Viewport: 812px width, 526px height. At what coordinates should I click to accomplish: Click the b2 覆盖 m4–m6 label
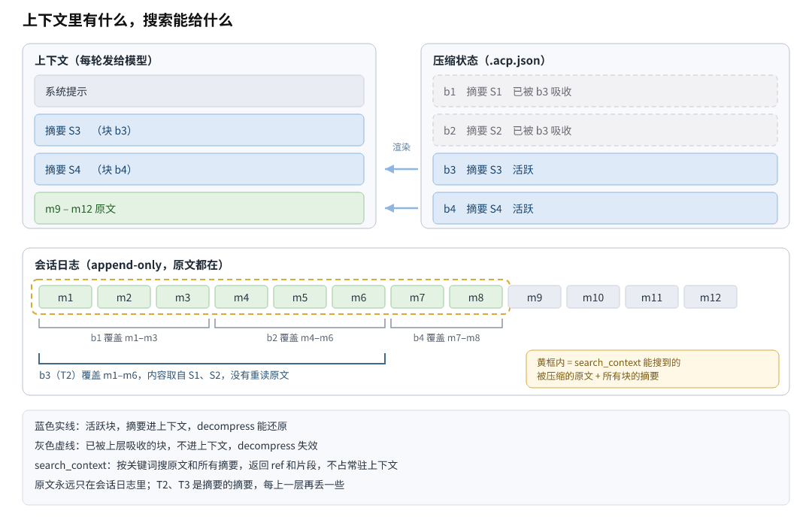(x=300, y=338)
